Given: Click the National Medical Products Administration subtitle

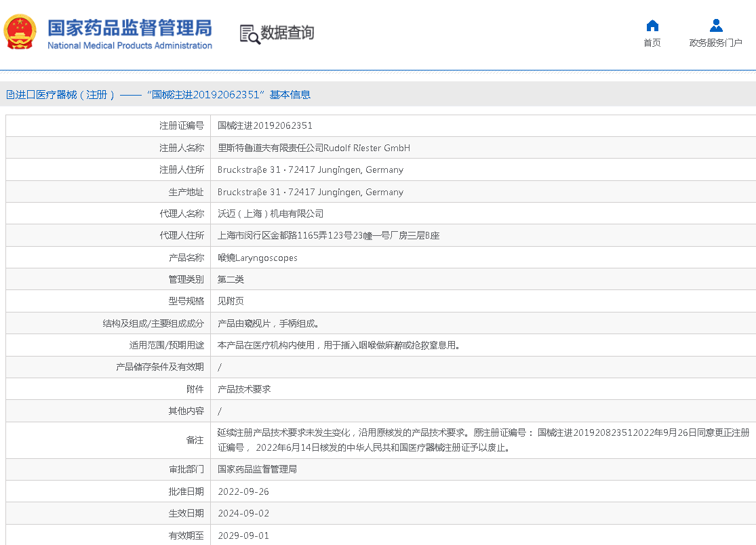Looking at the screenshot, I should [x=130, y=45].
